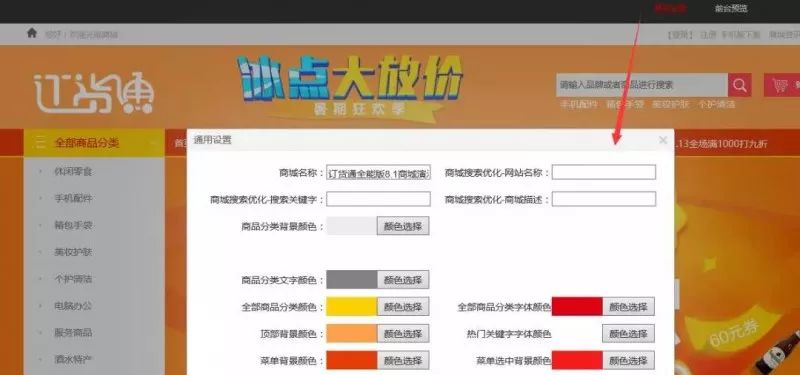Viewport: 800px width, 375px height.
Task: Select the 手机配件 category in the sidebar
Action: pyautogui.click(x=73, y=198)
